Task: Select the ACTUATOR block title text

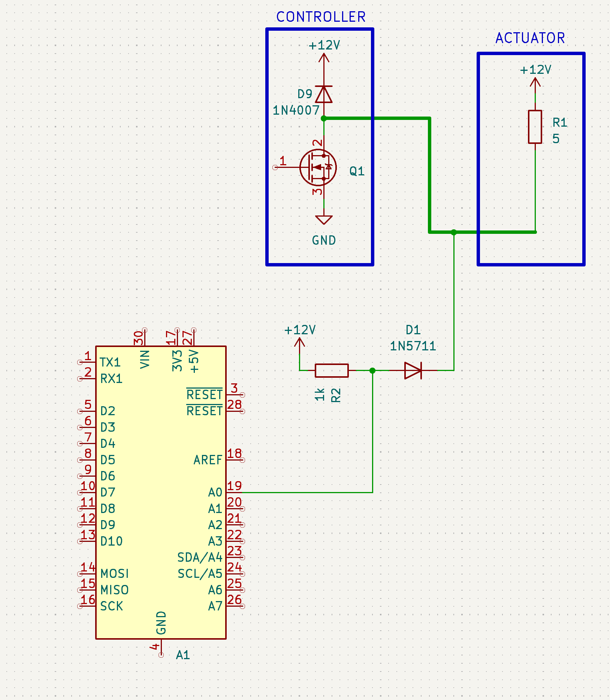Action: (x=530, y=38)
